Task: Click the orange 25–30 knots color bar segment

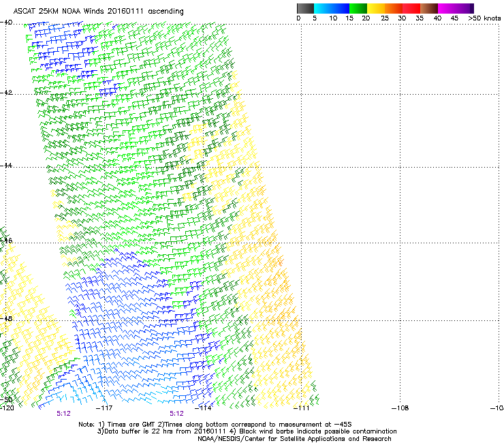Action: point(394,8)
